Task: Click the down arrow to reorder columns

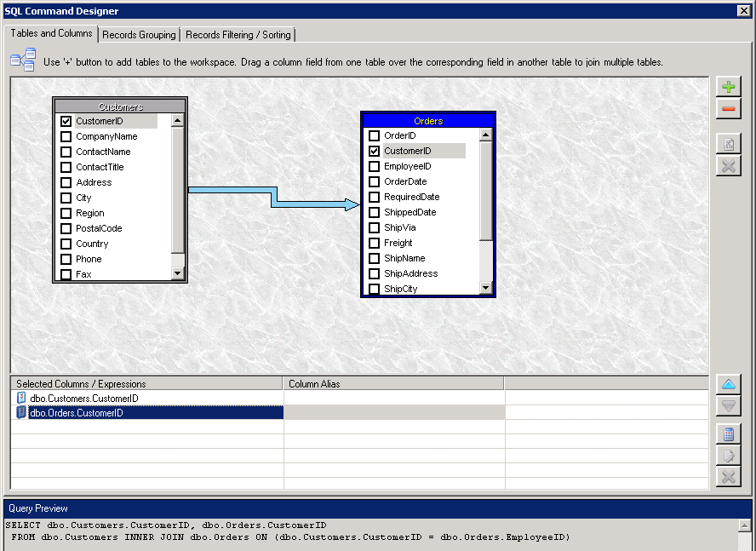Action: coord(729,405)
